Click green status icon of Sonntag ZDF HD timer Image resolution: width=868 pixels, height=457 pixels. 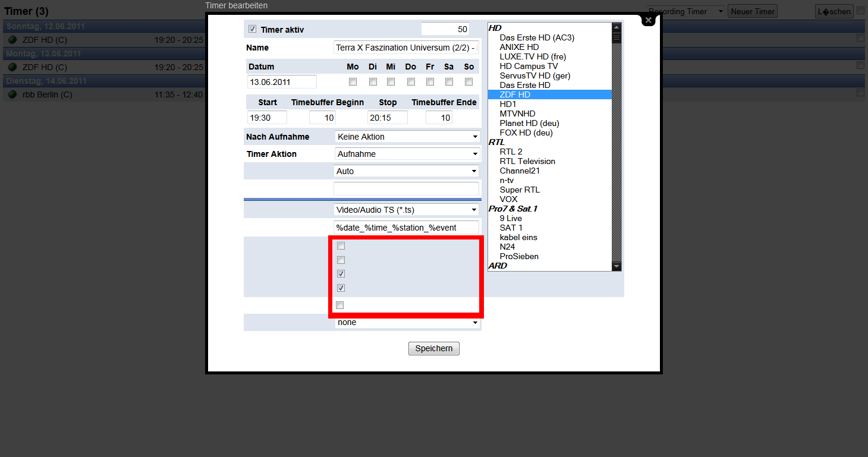(12, 40)
